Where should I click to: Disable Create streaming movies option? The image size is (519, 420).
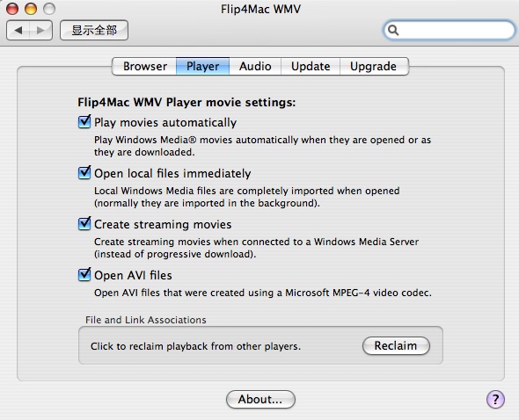coord(84,223)
